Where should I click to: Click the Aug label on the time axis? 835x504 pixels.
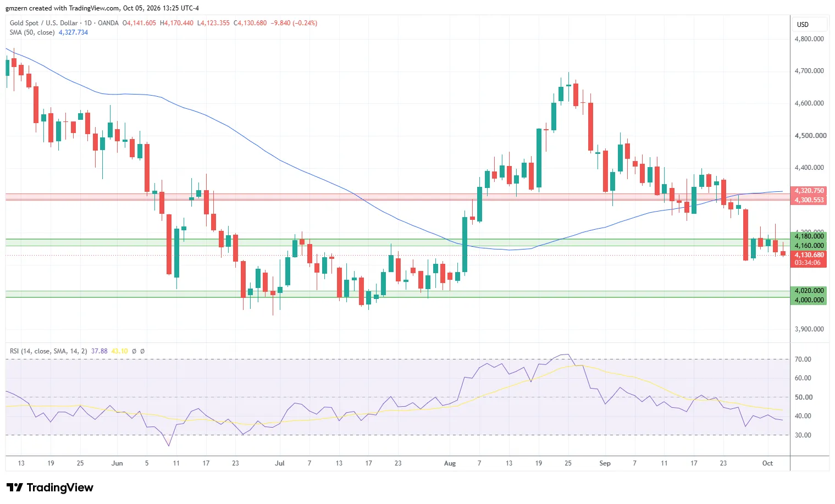point(450,463)
